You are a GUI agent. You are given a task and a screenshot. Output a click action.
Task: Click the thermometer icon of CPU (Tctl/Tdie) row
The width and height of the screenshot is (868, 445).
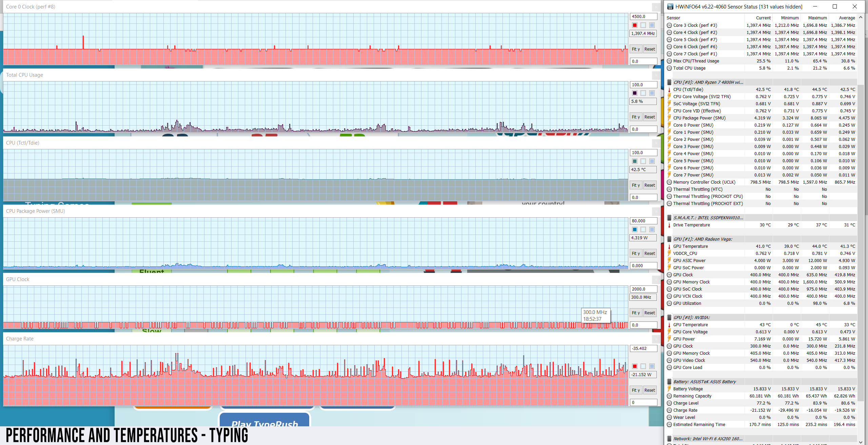pos(669,89)
